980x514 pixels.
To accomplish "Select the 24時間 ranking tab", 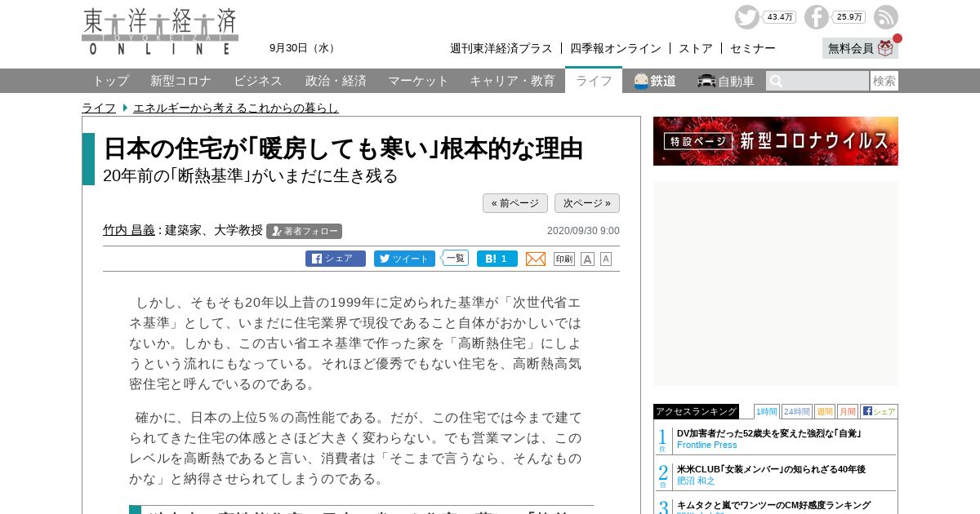I will tap(796, 411).
